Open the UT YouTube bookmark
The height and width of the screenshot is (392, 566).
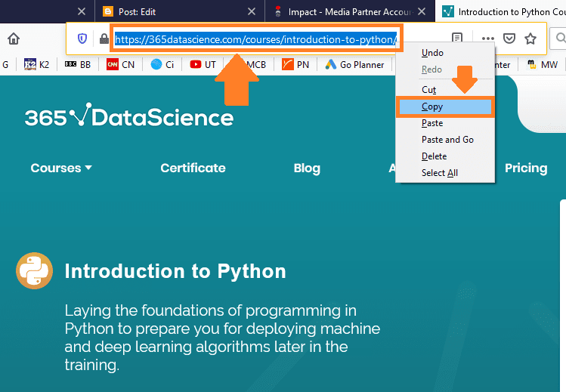coord(203,64)
